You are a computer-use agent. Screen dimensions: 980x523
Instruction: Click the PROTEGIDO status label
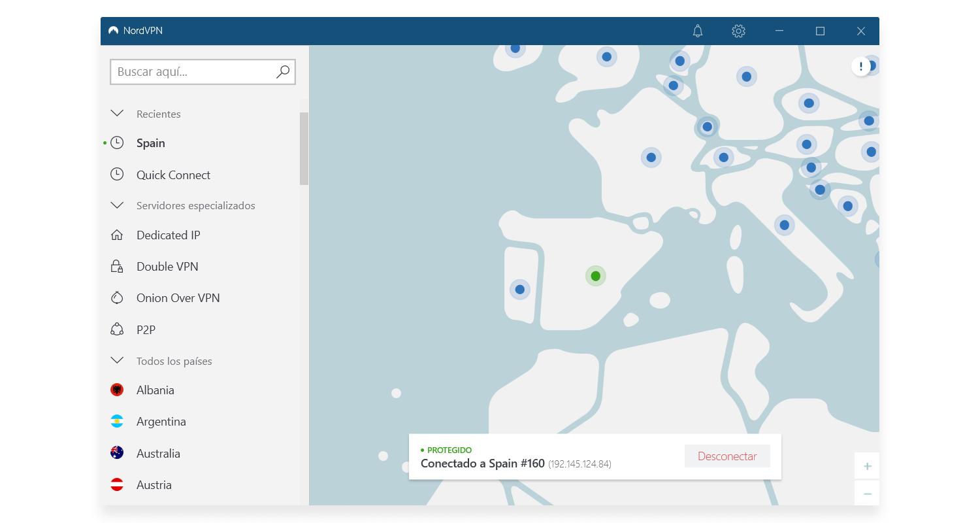(x=449, y=450)
